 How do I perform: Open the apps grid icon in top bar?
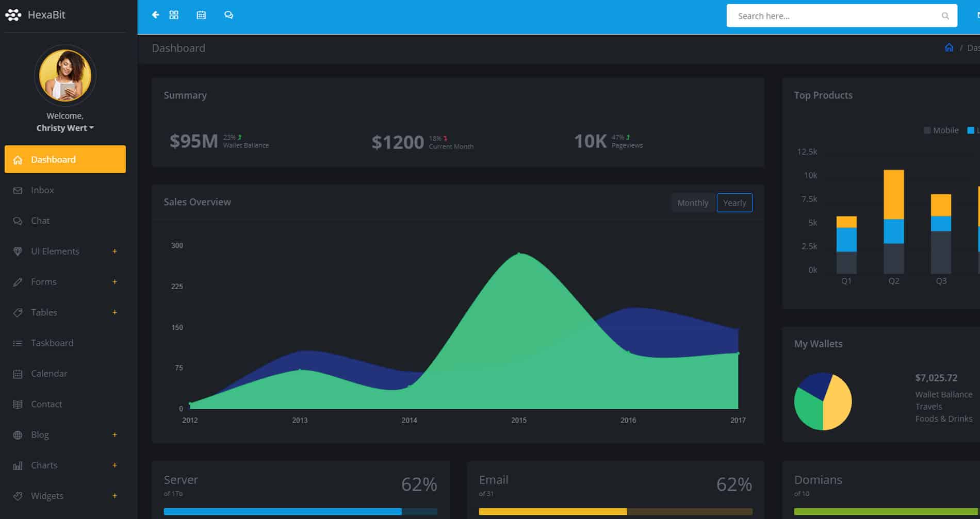[174, 15]
